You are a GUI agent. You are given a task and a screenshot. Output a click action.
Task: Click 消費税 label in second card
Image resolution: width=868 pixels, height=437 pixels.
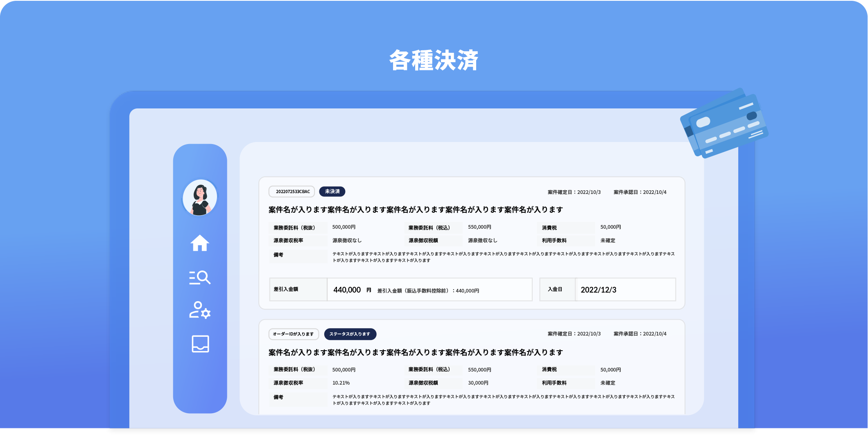(x=549, y=369)
